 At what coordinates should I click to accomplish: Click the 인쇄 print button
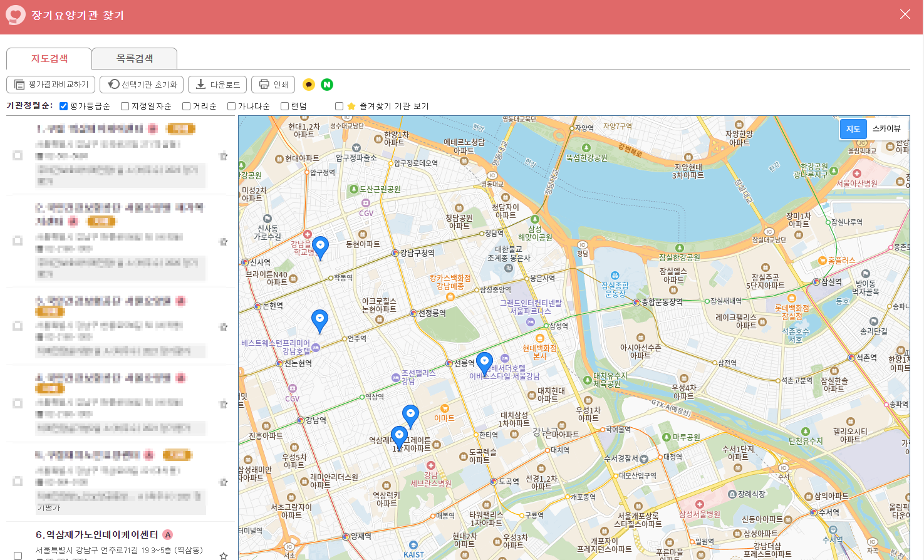[273, 85]
